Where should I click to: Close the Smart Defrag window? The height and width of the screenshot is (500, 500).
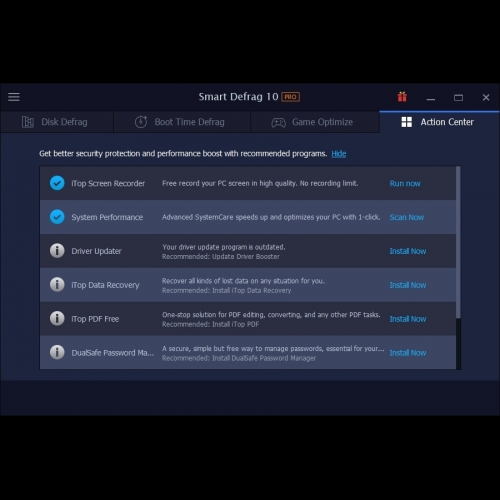tap(486, 97)
